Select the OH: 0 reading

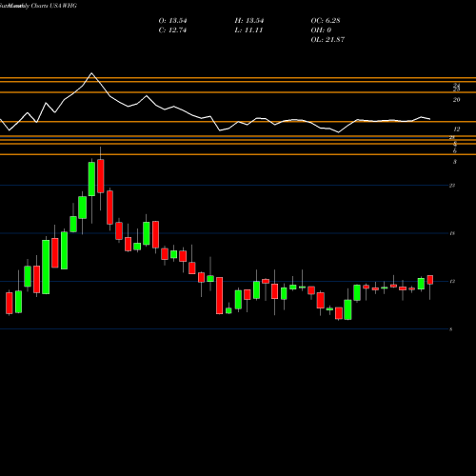pos(321,30)
